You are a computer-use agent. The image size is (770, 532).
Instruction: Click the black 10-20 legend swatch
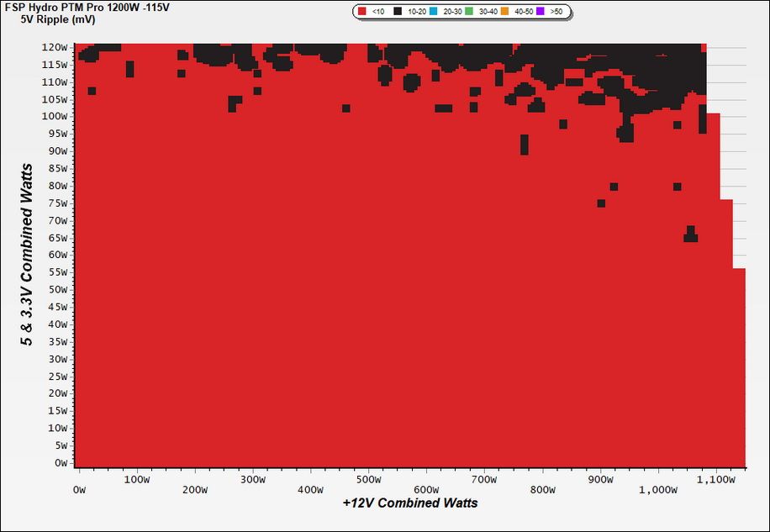pos(398,11)
